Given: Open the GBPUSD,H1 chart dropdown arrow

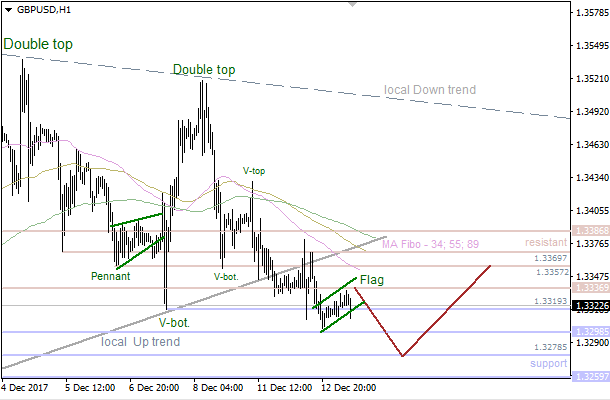Looking at the screenshot, I should [x=8, y=9].
